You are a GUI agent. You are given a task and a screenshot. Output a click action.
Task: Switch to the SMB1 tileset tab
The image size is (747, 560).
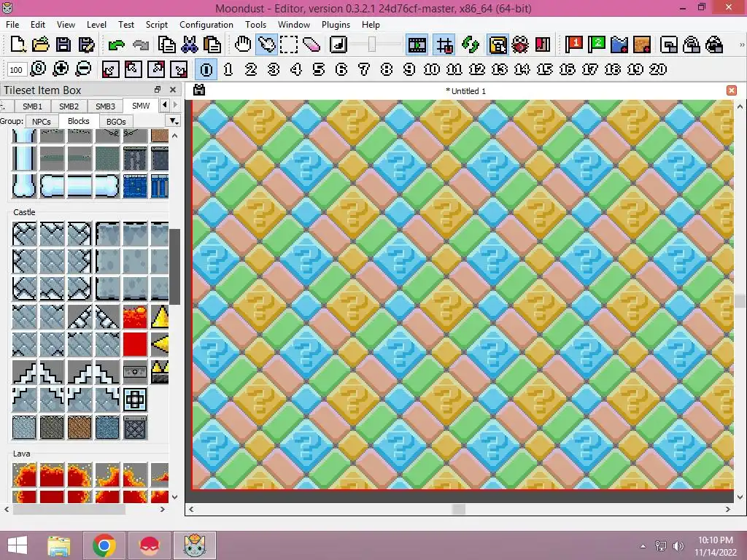coord(32,106)
